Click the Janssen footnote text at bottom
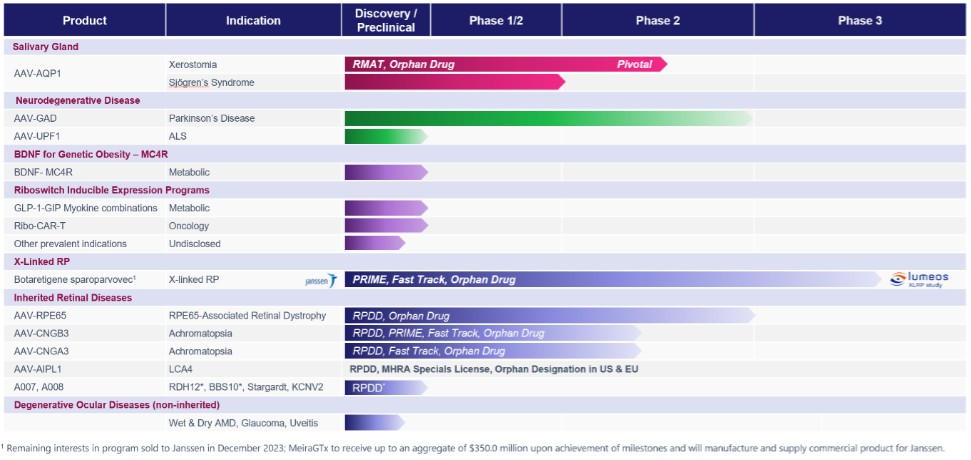The width and height of the screenshot is (971, 460). point(472,447)
